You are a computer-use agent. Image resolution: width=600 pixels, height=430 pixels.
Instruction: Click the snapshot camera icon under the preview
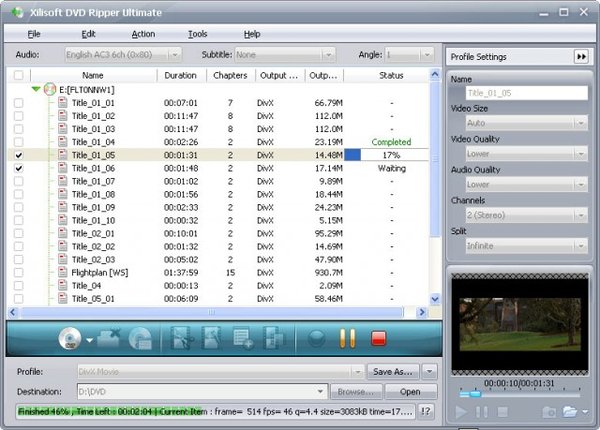pyautogui.click(x=548, y=411)
